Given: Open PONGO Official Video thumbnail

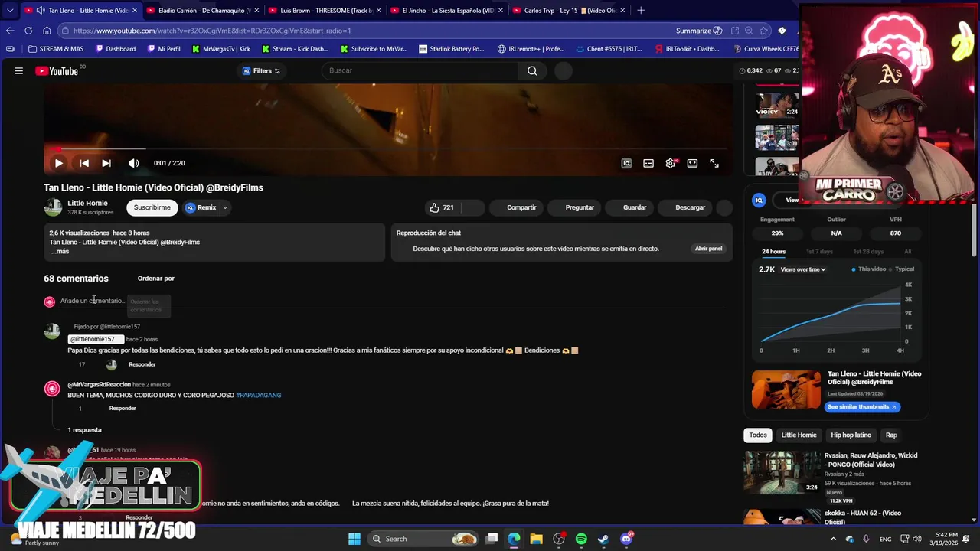Looking at the screenshot, I should point(782,472).
